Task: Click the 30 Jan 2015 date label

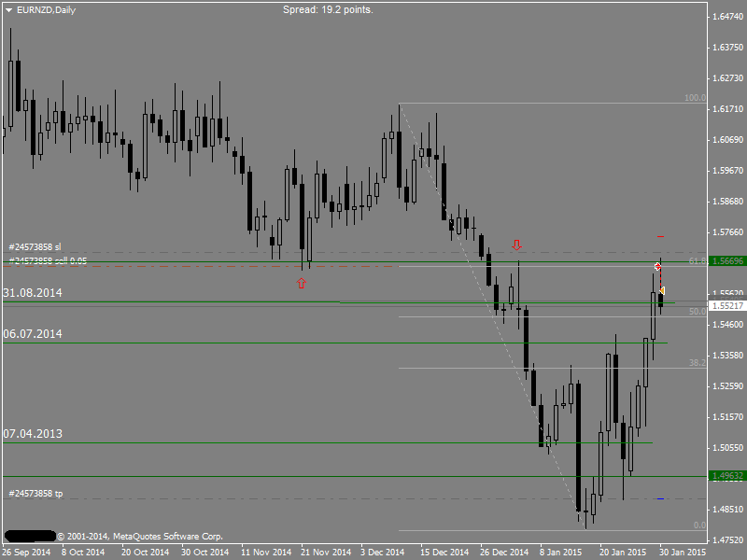Action: [683, 553]
